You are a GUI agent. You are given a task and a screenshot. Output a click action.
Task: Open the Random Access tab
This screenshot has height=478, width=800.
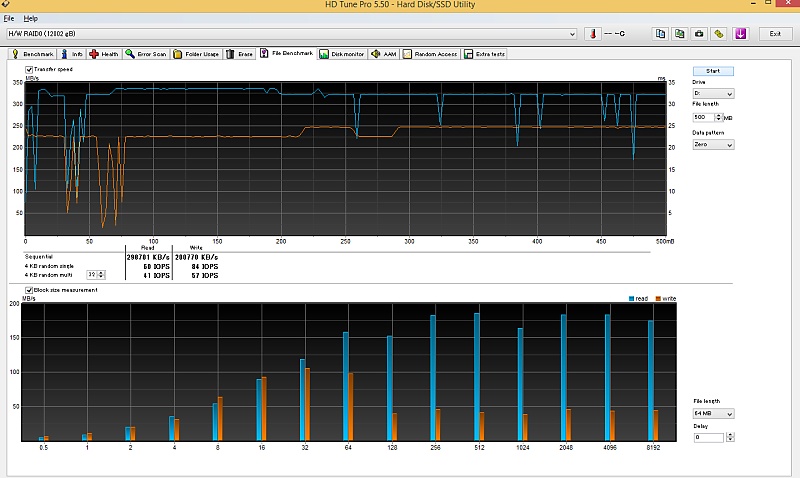[x=430, y=54]
